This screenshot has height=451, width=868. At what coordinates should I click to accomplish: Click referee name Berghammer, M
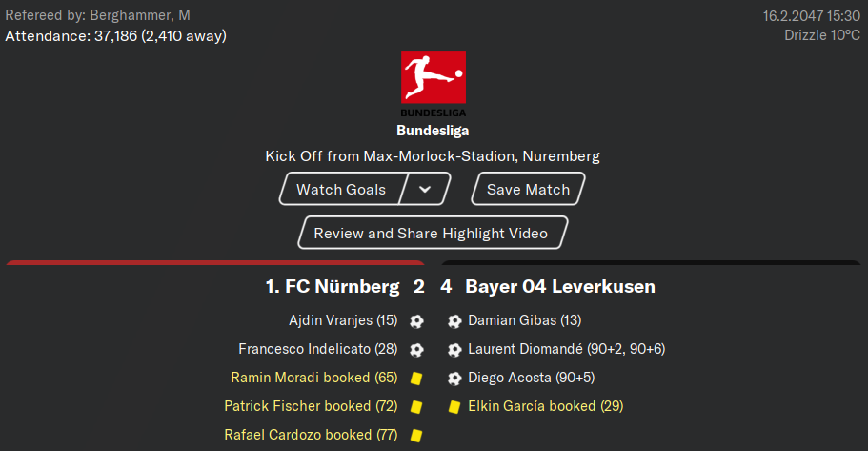tap(140, 15)
